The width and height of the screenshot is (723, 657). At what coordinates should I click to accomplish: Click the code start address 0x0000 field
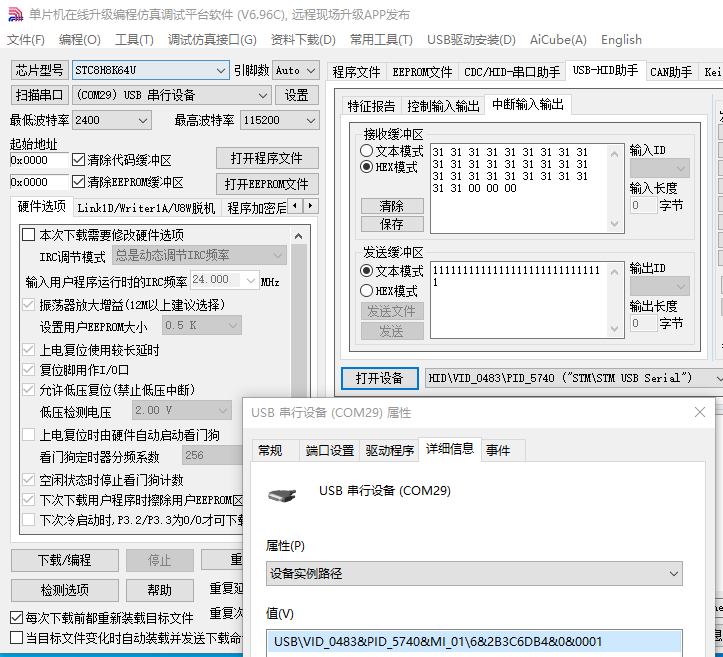(x=39, y=160)
